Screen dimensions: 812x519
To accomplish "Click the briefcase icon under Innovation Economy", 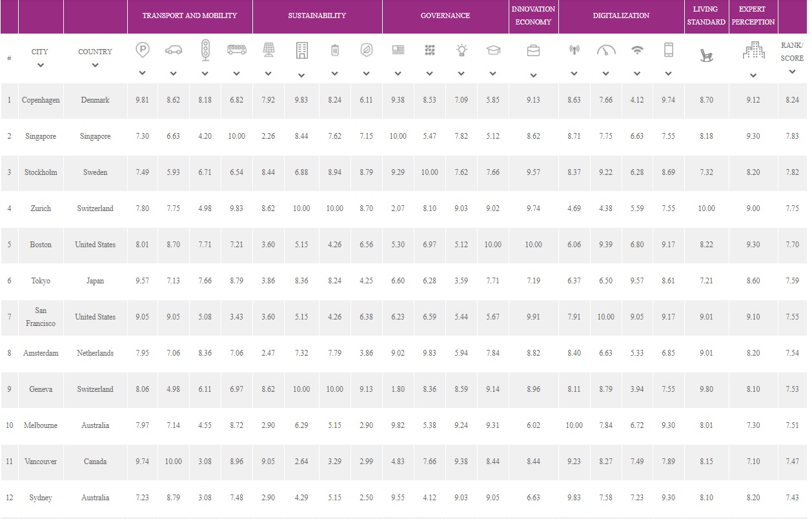I will (533, 51).
